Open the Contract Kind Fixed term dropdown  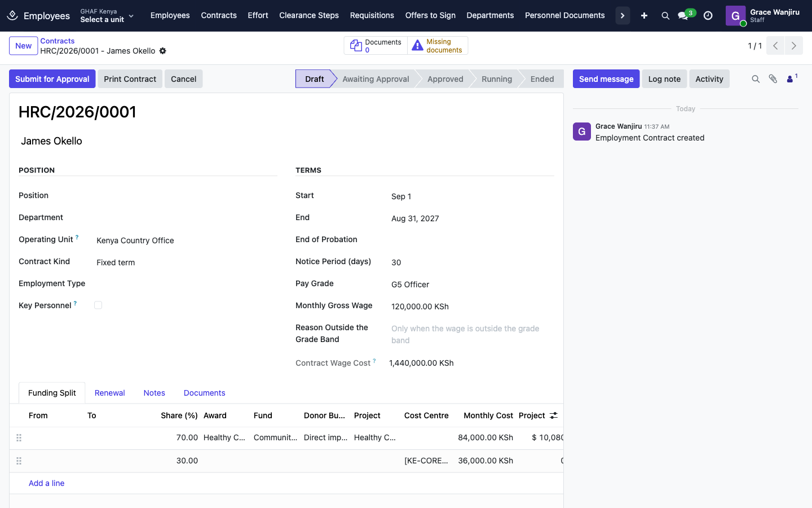pos(187,262)
